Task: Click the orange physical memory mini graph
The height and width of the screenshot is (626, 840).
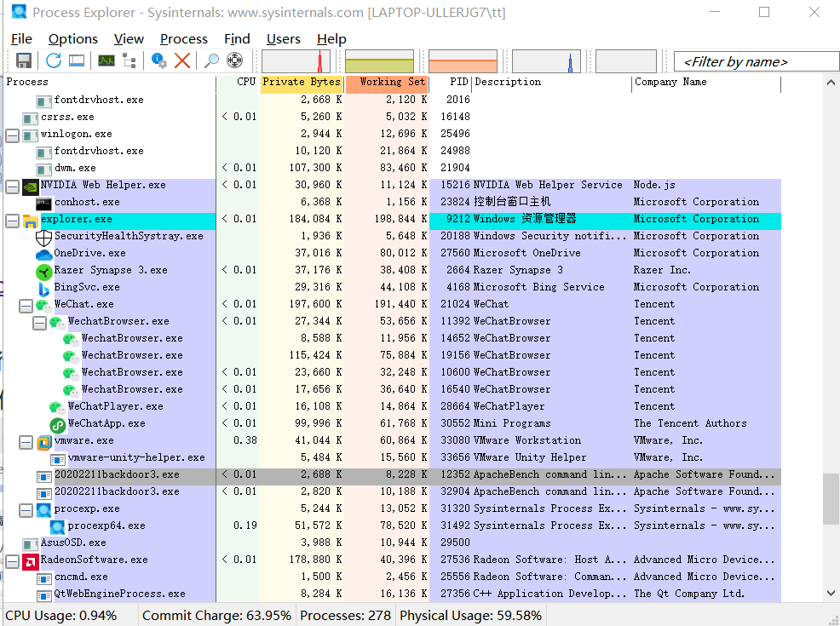Action: click(463, 61)
